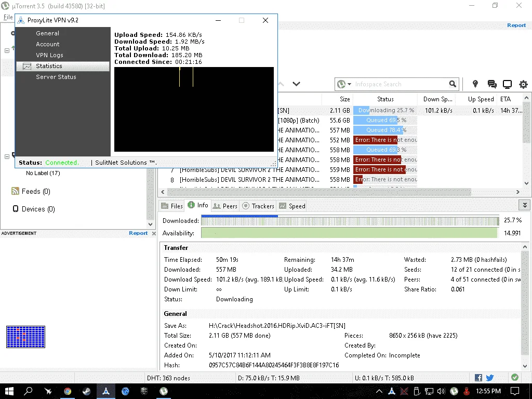Open Steam from the taskbar
Image resolution: width=532 pixels, height=399 pixels.
(87, 391)
